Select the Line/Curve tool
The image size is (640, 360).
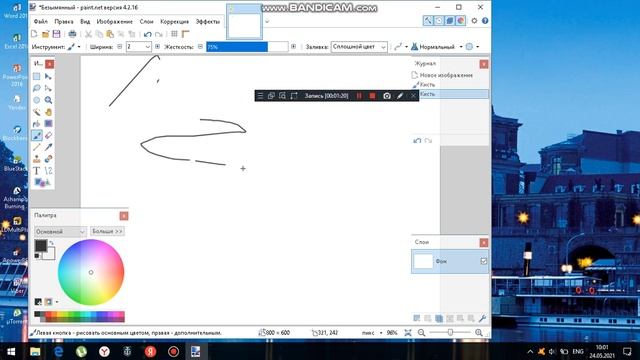click(x=49, y=171)
